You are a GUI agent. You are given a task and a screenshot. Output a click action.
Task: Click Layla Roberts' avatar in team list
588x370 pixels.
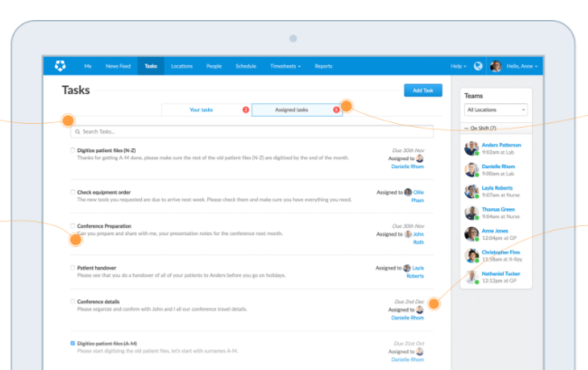pyautogui.click(x=471, y=191)
